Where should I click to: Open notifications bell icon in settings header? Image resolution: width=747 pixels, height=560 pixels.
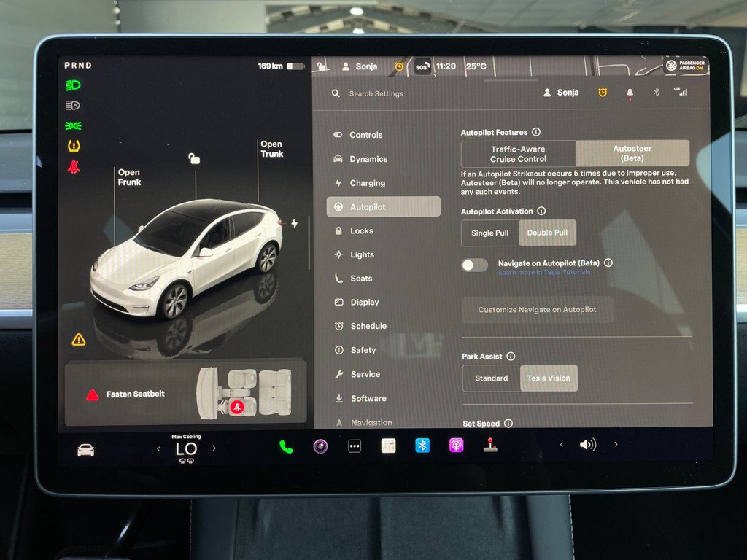pos(630,93)
